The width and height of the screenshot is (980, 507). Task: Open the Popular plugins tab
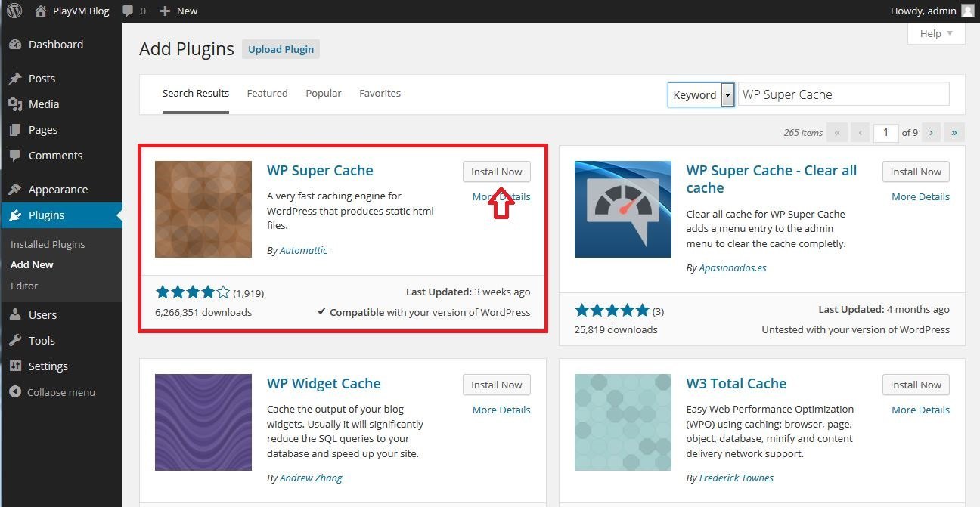324,93
